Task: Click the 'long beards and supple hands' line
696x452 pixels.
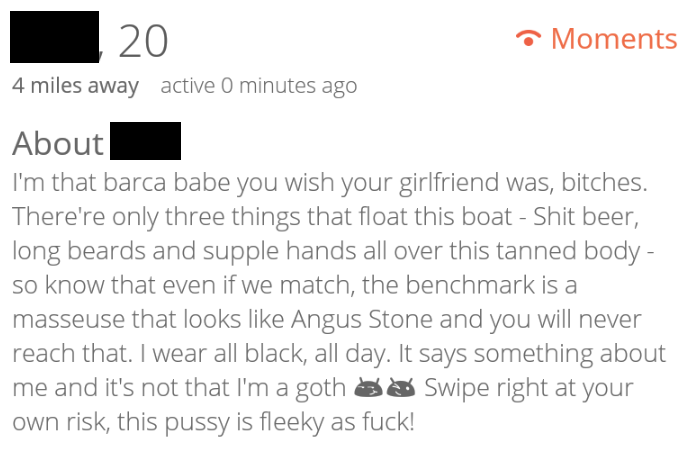Action: click(333, 251)
